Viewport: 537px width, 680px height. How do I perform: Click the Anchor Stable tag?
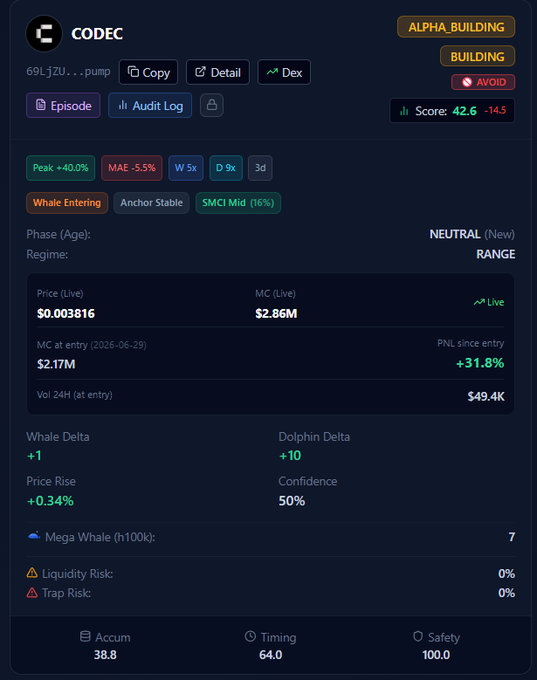pos(151,203)
